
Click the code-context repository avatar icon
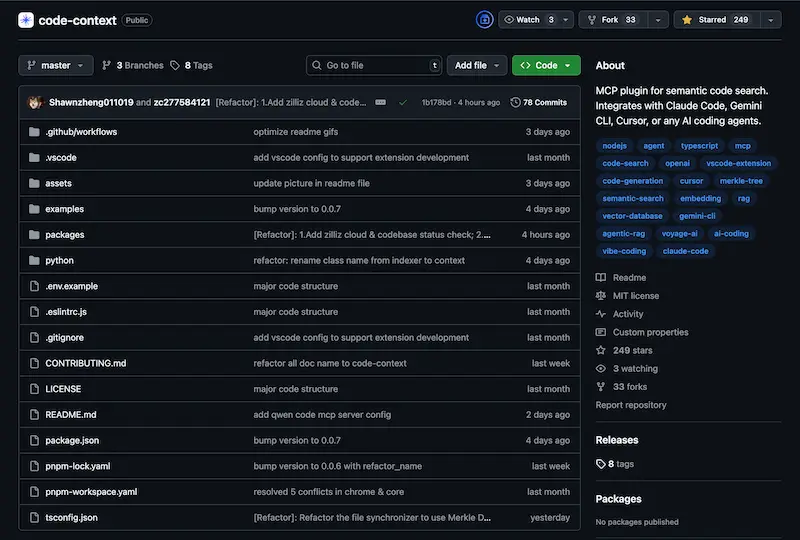click(x=26, y=20)
